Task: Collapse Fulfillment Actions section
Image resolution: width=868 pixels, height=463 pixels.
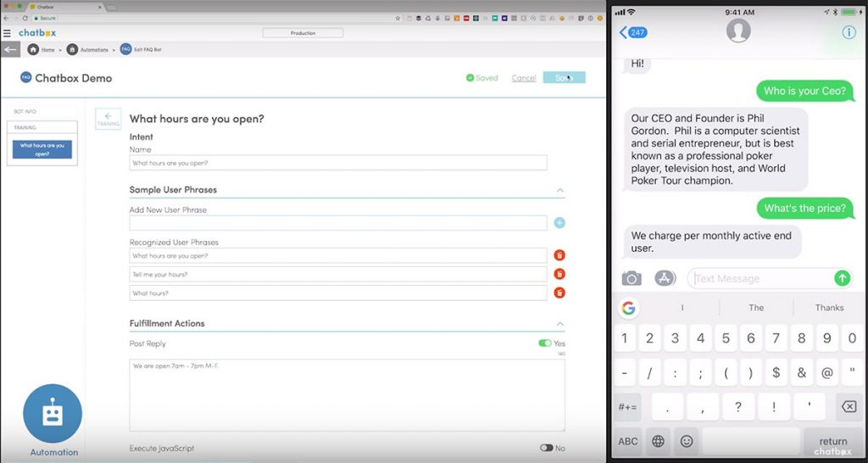Action: [560, 324]
